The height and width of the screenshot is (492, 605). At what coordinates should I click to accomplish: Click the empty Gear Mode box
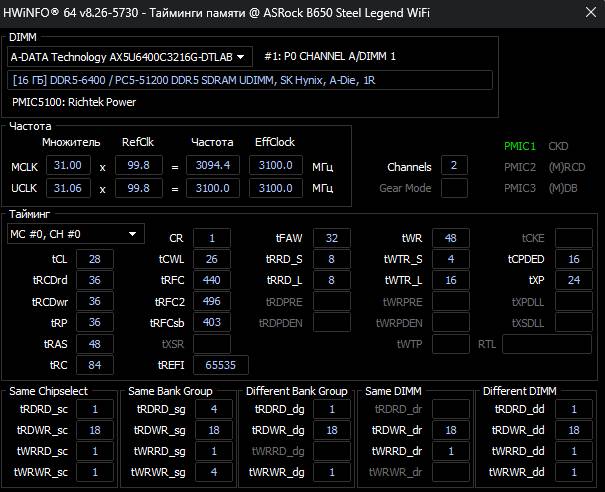click(454, 188)
